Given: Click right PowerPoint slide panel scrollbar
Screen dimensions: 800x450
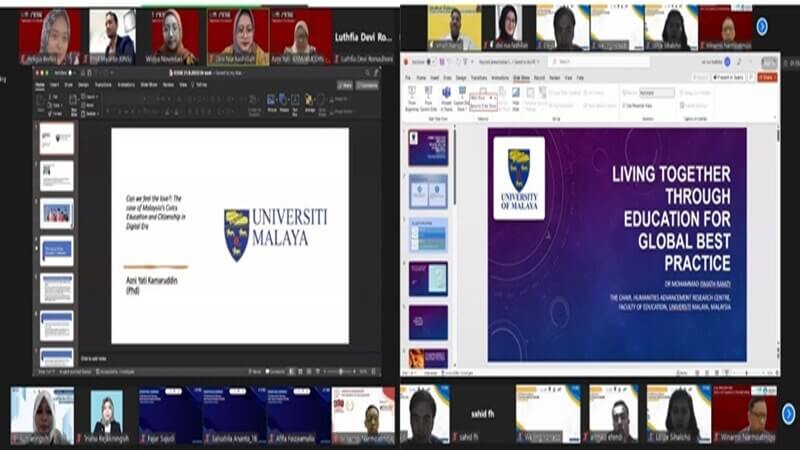Looking at the screenshot, I should [x=455, y=168].
